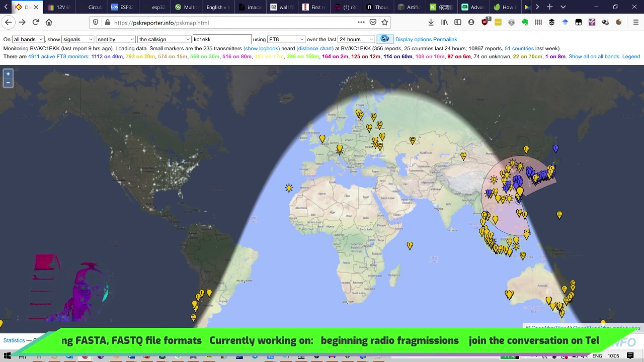Switch to the 'Thous' tab
This screenshot has width=644, height=362.
tap(377, 7)
